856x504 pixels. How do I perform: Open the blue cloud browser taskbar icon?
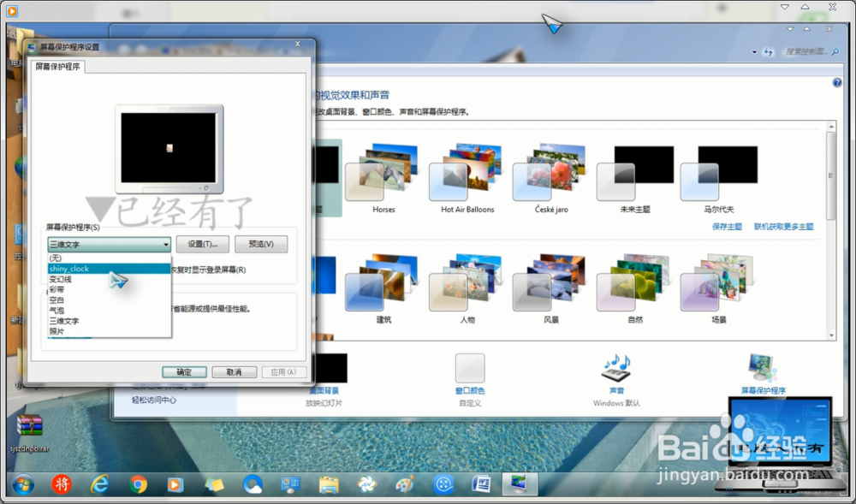click(253, 483)
